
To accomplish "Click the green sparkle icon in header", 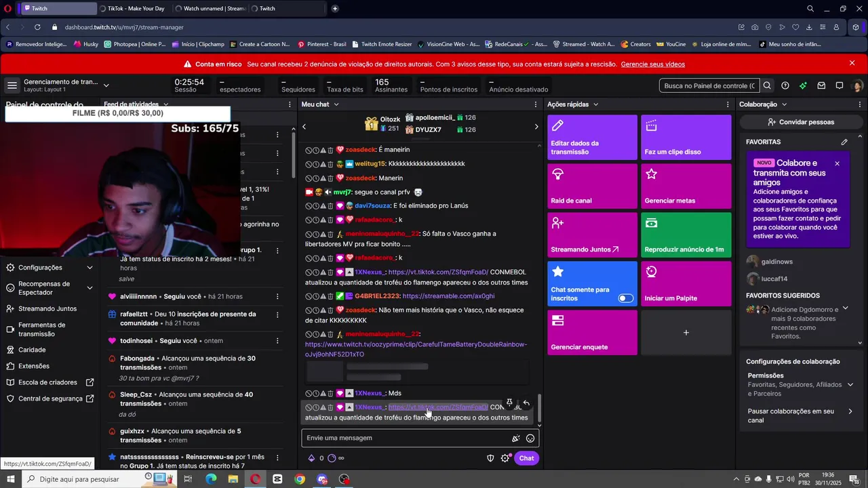I will [803, 85].
